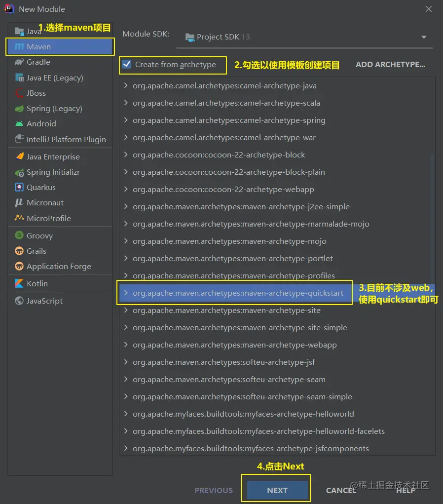Click the IntelliJ logo in title bar

click(9, 9)
